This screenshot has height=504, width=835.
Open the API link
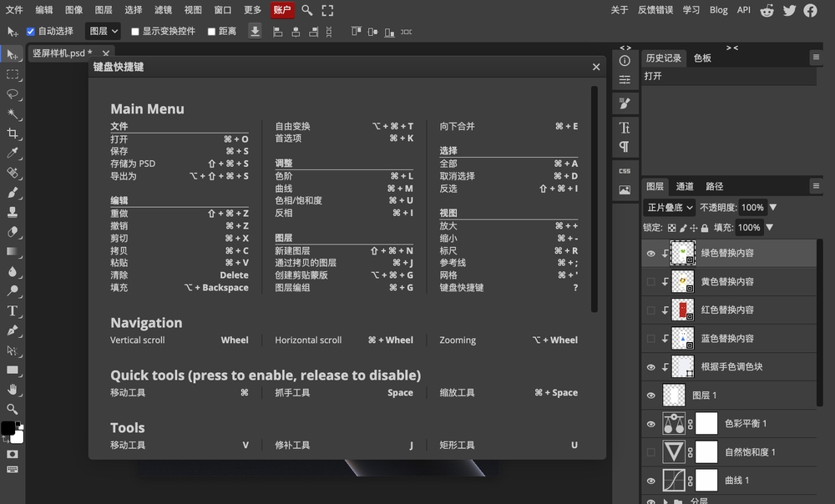pyautogui.click(x=743, y=10)
